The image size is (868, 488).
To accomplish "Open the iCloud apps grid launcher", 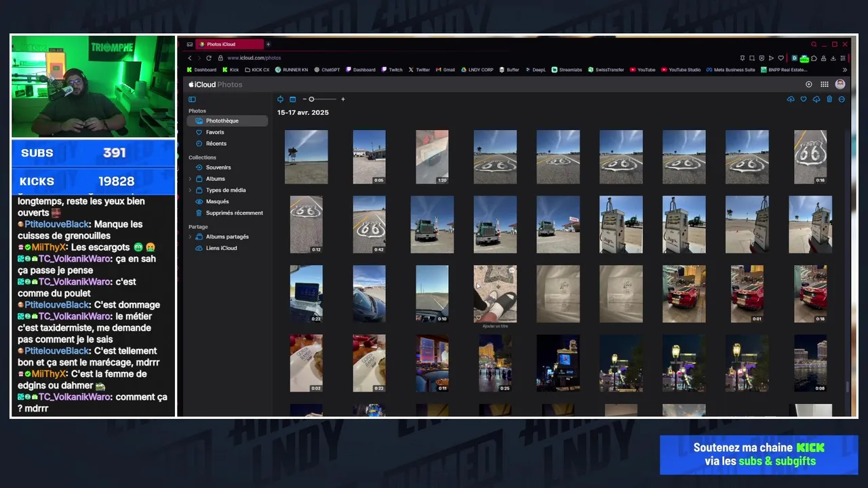I will pyautogui.click(x=825, y=84).
